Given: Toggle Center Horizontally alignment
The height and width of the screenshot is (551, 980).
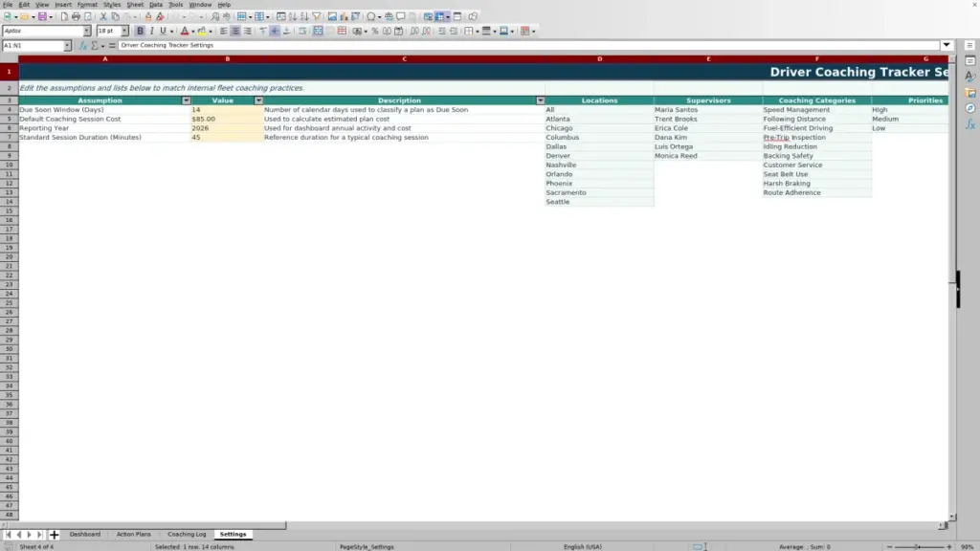Looking at the screenshot, I should (x=235, y=31).
